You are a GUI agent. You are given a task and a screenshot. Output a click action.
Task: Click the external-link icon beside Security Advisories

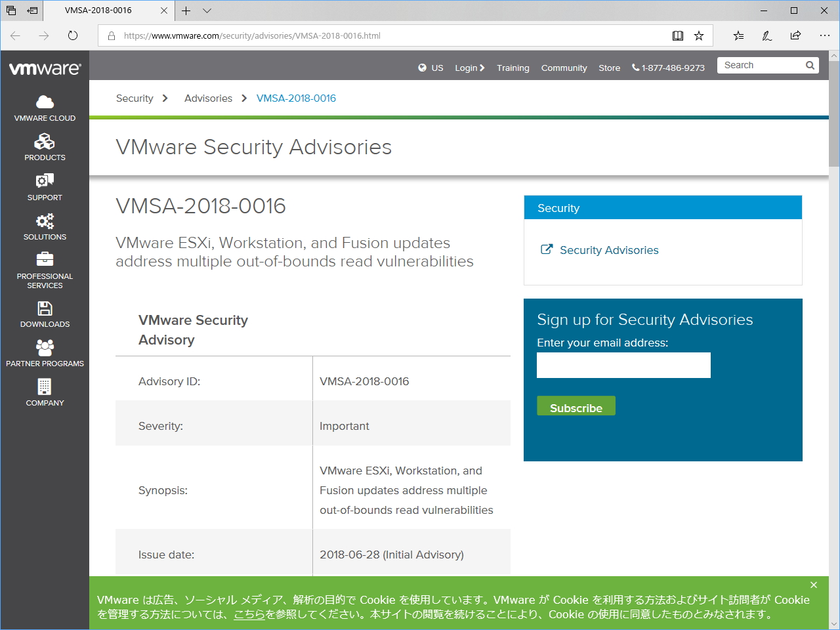[x=547, y=249]
